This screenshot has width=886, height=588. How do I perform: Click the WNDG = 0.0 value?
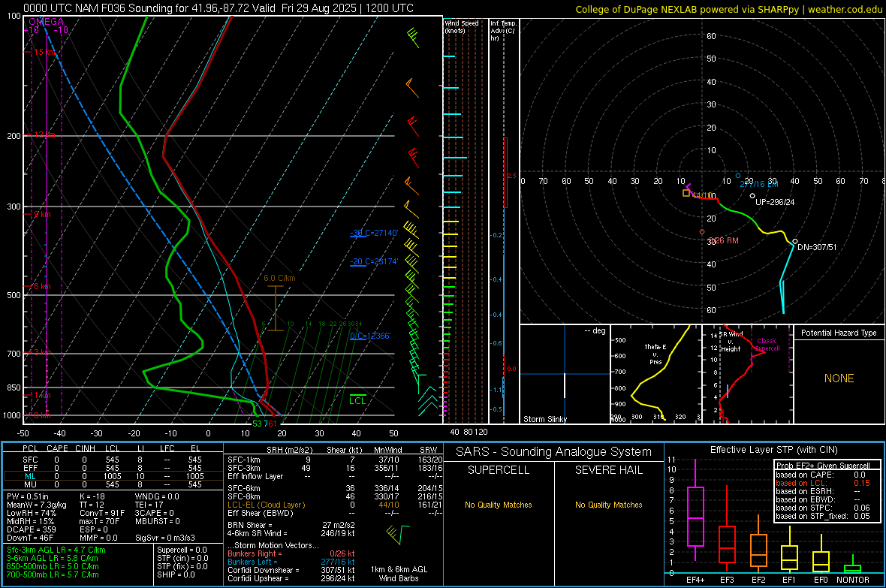(x=156, y=496)
